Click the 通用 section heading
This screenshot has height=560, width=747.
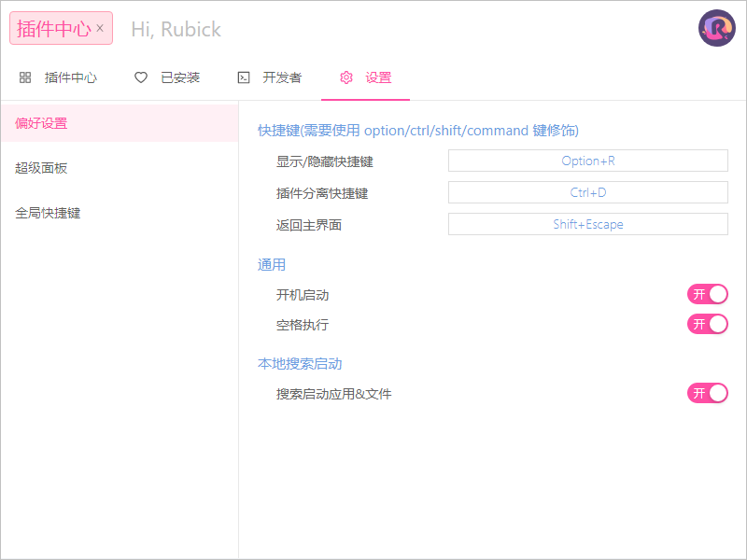point(272,265)
